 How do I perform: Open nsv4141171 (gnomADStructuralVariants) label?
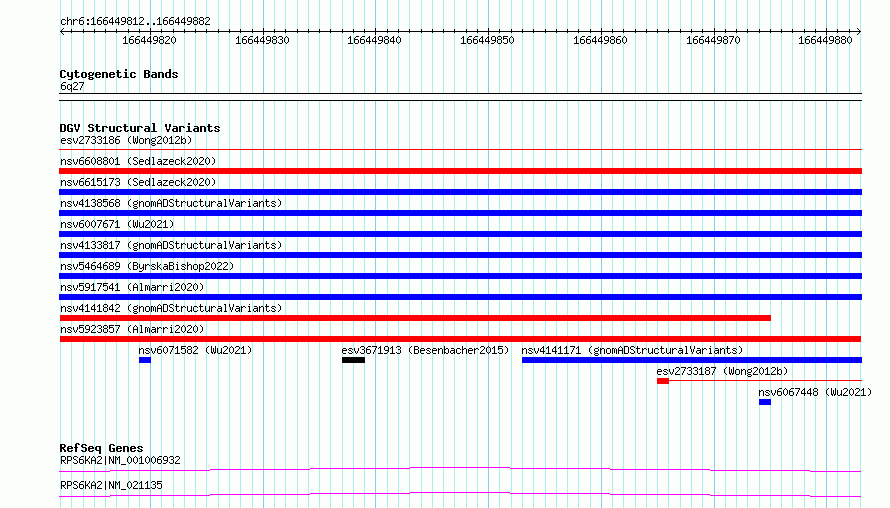[632, 350]
